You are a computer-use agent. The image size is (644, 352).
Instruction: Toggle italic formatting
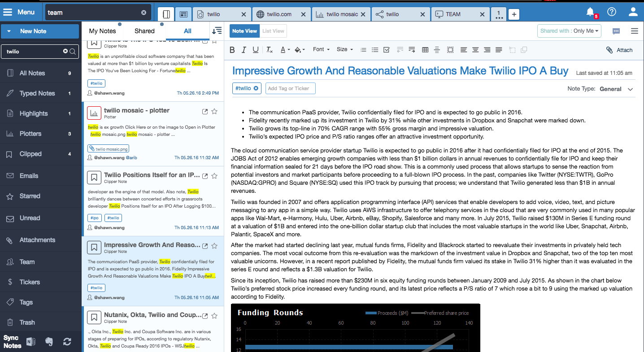(244, 50)
